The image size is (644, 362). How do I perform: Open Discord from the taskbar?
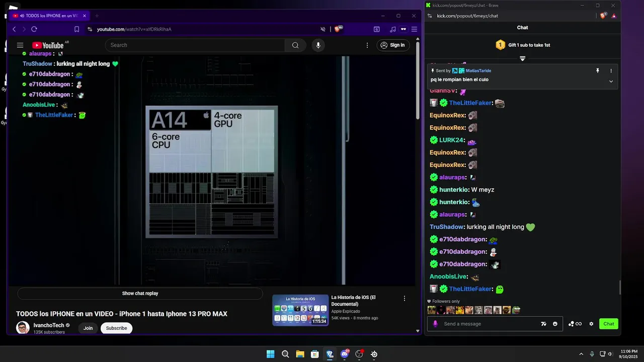(345, 354)
